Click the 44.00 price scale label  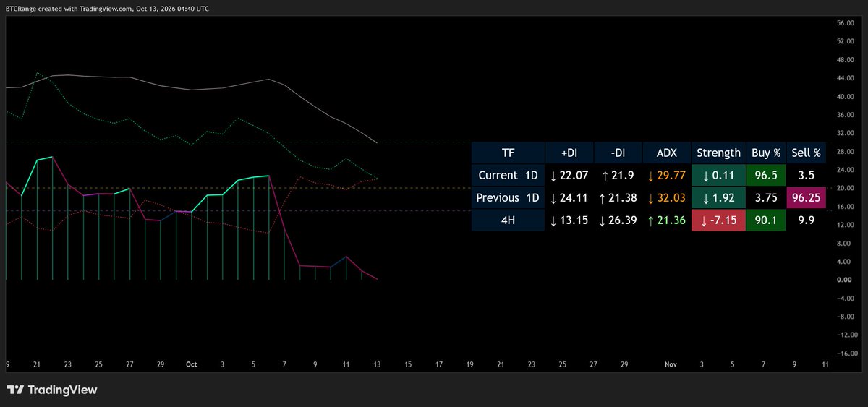[846, 78]
